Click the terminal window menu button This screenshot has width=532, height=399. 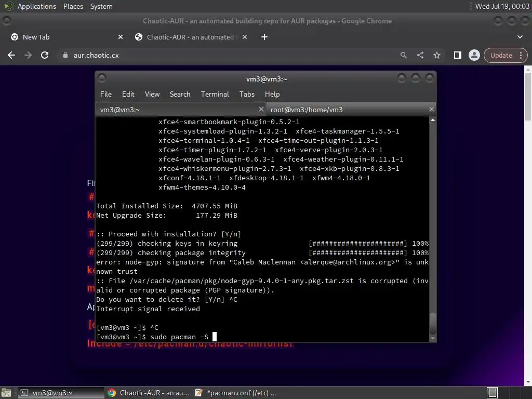click(x=102, y=79)
